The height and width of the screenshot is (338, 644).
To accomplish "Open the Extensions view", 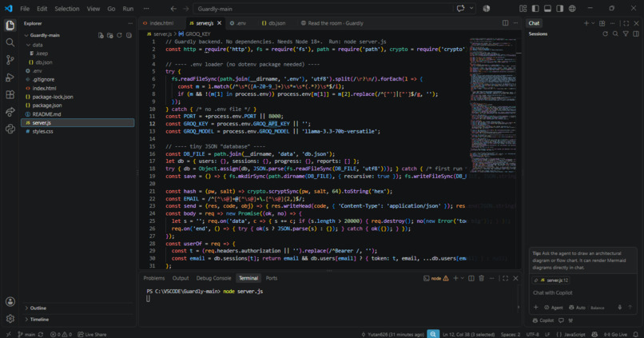I will (x=10, y=95).
